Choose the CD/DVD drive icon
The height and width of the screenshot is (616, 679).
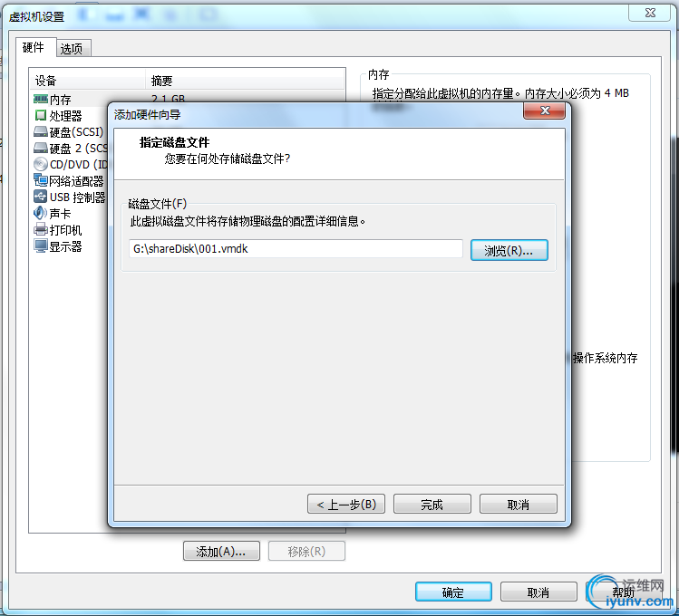[40, 164]
